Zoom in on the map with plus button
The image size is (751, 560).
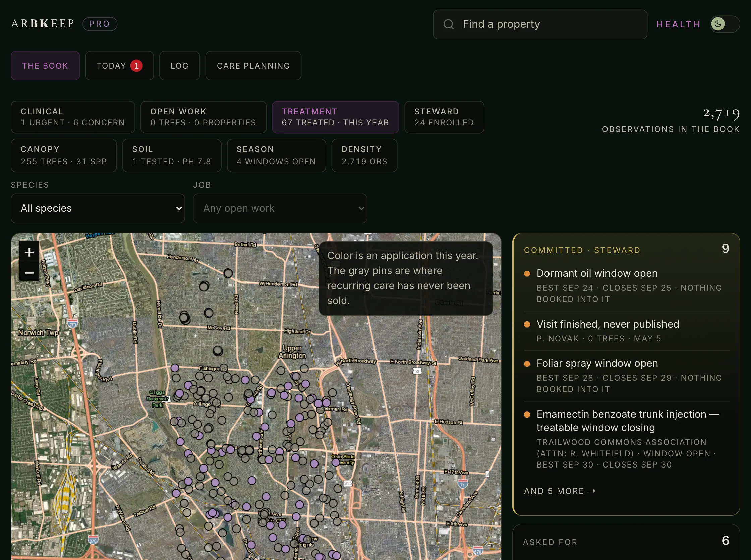29,252
